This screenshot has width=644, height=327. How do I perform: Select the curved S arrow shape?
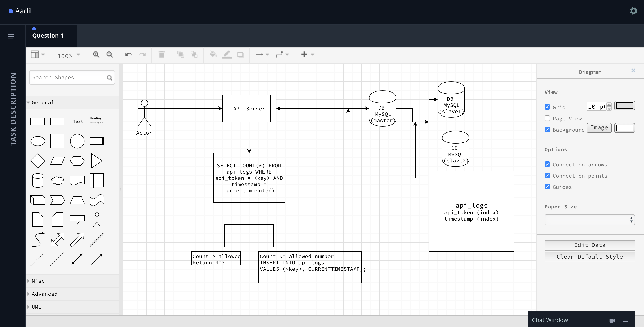click(x=38, y=239)
